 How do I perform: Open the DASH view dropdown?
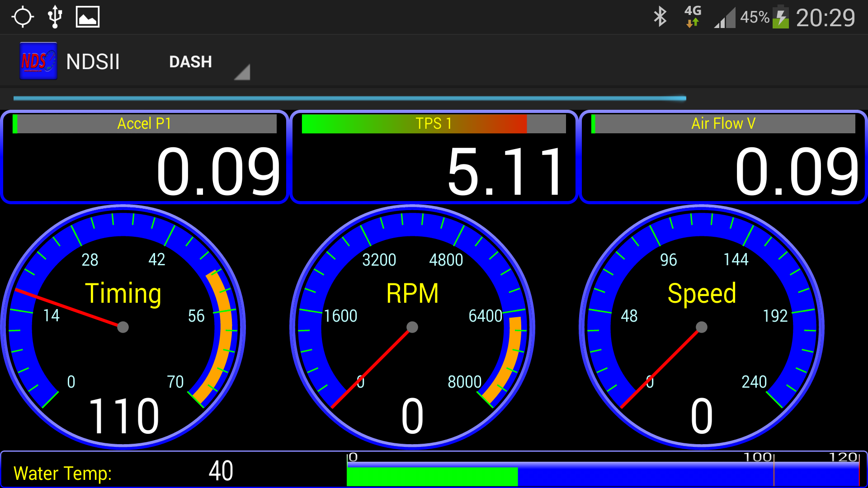tap(190, 62)
